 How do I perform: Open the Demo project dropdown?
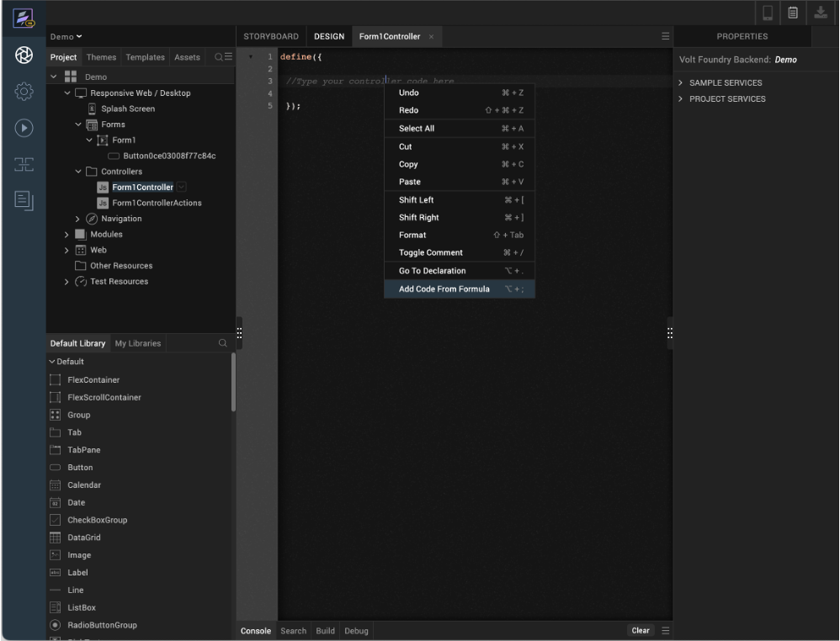click(x=66, y=36)
